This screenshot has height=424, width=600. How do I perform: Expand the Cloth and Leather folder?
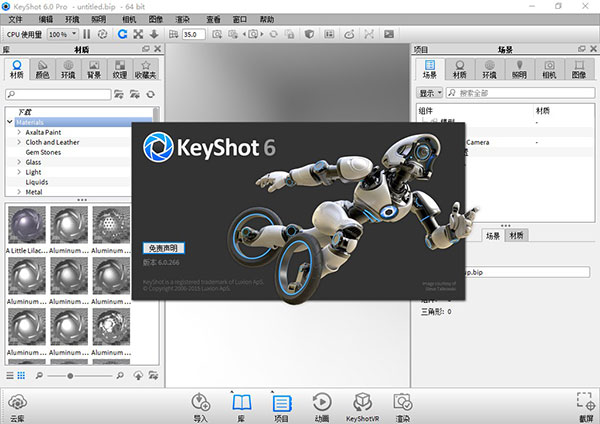[x=19, y=142]
